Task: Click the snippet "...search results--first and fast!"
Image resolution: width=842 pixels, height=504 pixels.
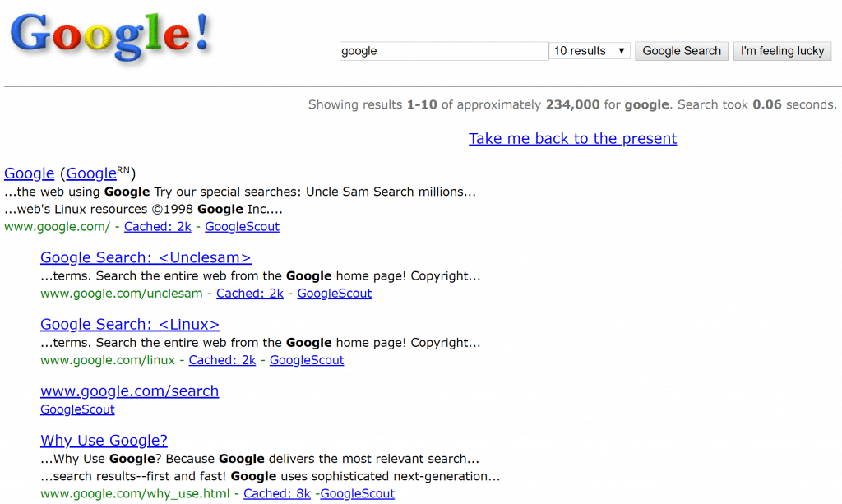Action: (x=270, y=476)
